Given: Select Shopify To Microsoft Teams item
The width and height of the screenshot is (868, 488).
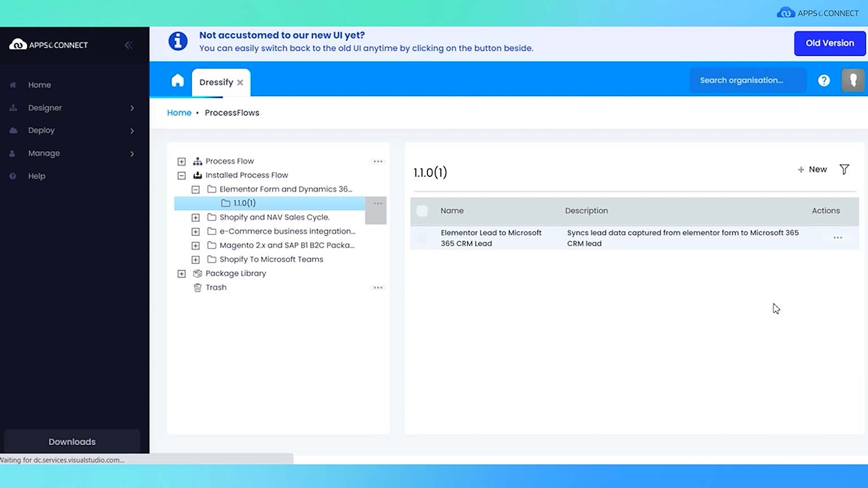Looking at the screenshot, I should [271, 259].
